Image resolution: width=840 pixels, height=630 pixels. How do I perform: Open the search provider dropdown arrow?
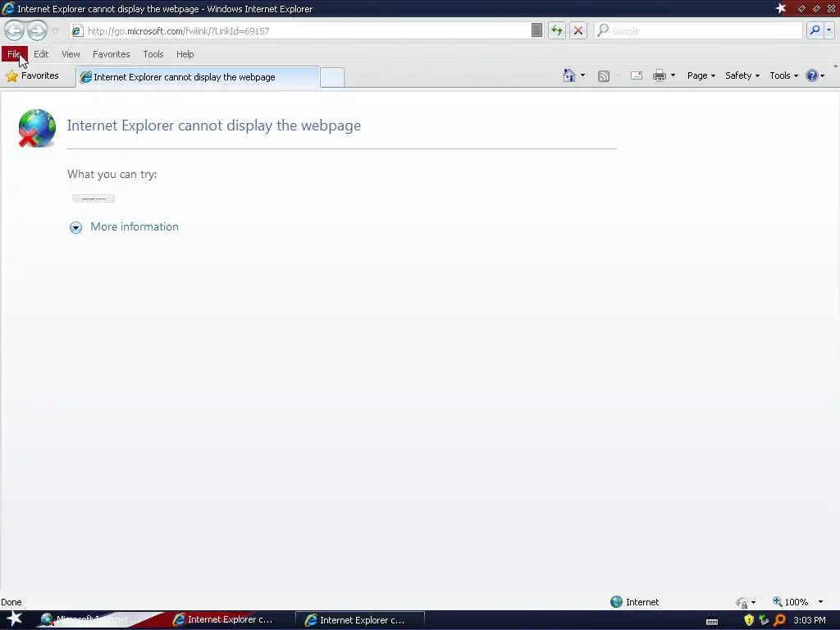coord(829,30)
